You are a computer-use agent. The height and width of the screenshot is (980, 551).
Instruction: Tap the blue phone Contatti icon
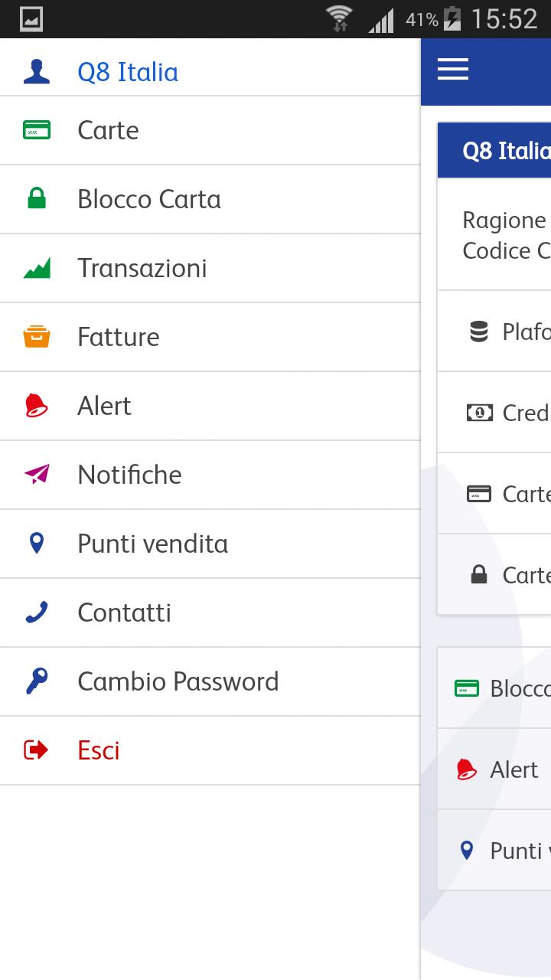[37, 612]
